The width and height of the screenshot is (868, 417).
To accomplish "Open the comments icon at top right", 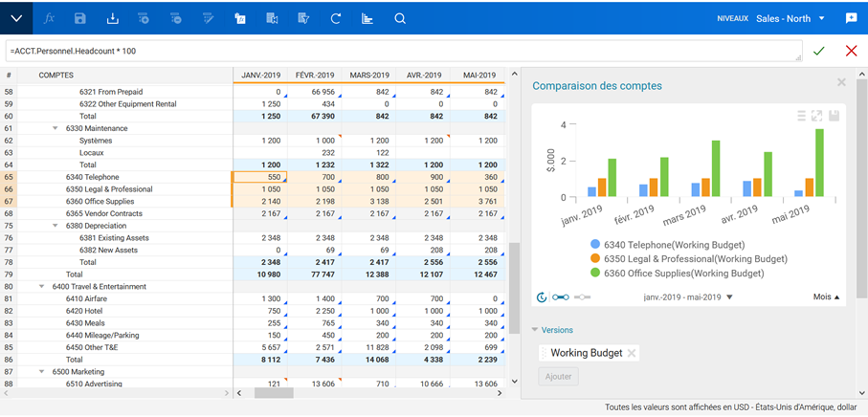I will tap(851, 18).
